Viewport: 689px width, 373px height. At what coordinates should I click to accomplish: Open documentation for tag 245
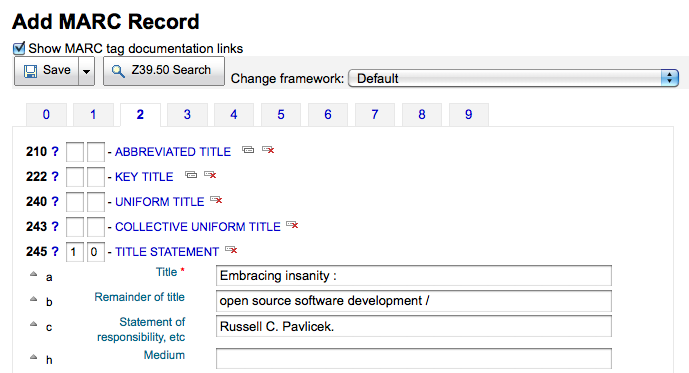point(54,251)
